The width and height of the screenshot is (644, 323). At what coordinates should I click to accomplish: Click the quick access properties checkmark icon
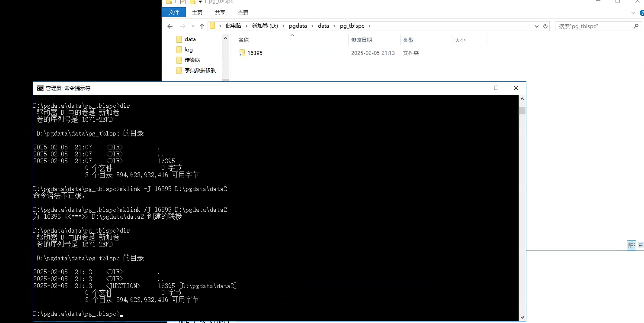tap(183, 2)
